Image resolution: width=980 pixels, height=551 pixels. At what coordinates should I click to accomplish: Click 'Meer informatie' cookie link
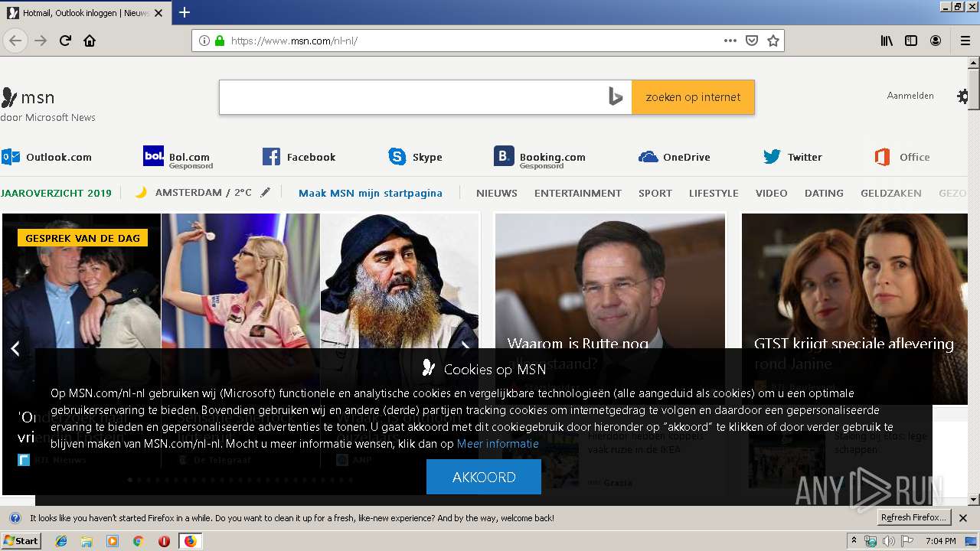pyautogui.click(x=498, y=444)
